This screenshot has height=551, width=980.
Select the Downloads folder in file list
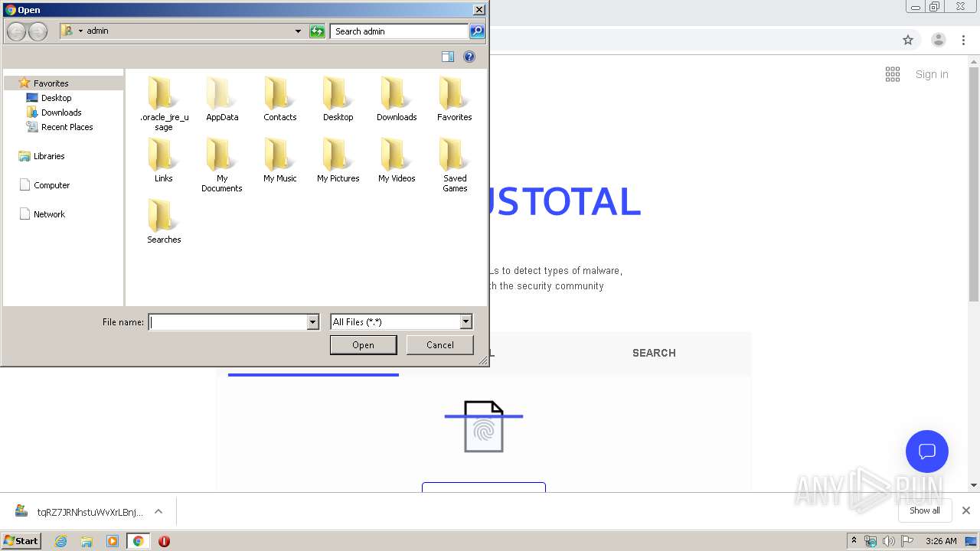click(397, 99)
